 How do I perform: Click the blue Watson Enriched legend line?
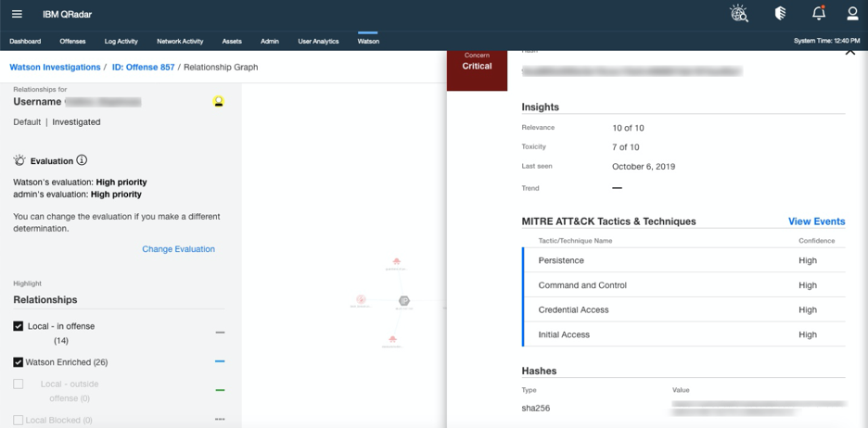click(220, 361)
